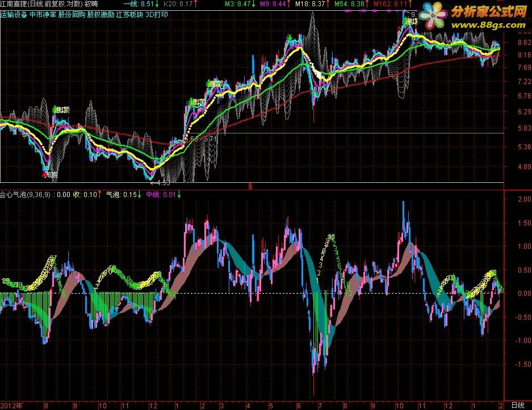Switch period via 日线 label

coord(518,405)
